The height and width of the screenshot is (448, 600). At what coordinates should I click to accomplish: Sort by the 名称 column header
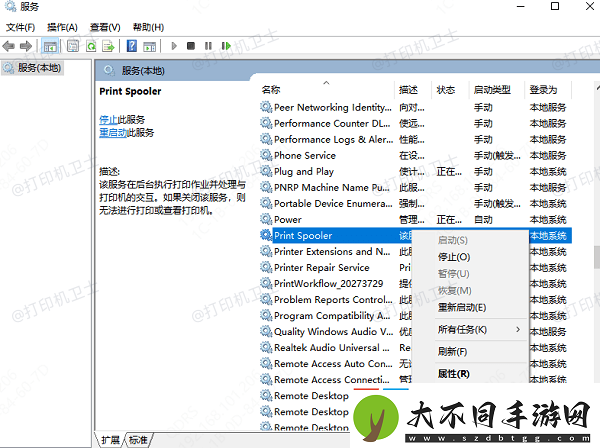[x=271, y=90]
